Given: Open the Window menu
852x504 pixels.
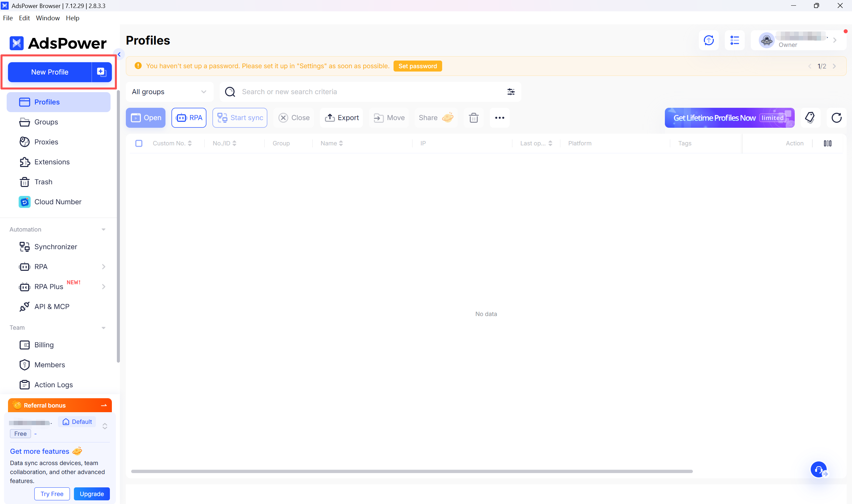Looking at the screenshot, I should point(48,18).
